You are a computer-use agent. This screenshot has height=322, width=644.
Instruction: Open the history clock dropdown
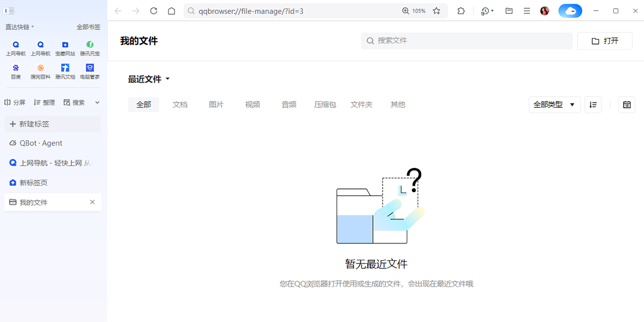487,11
